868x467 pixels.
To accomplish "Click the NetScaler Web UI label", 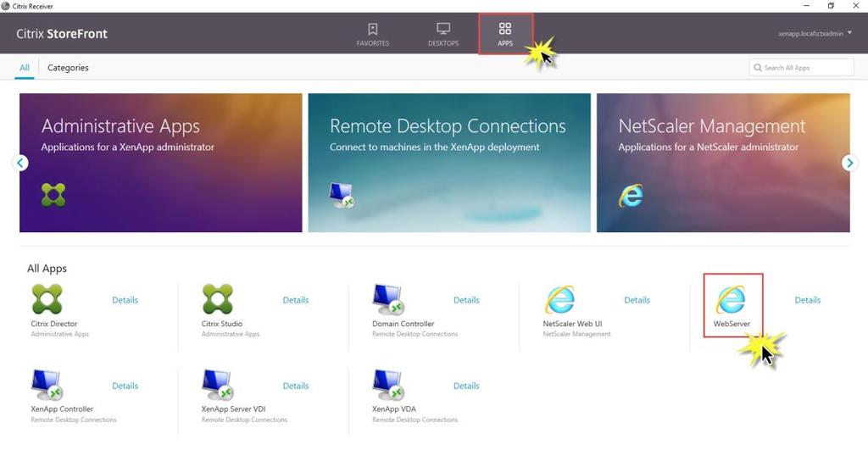I will (572, 324).
